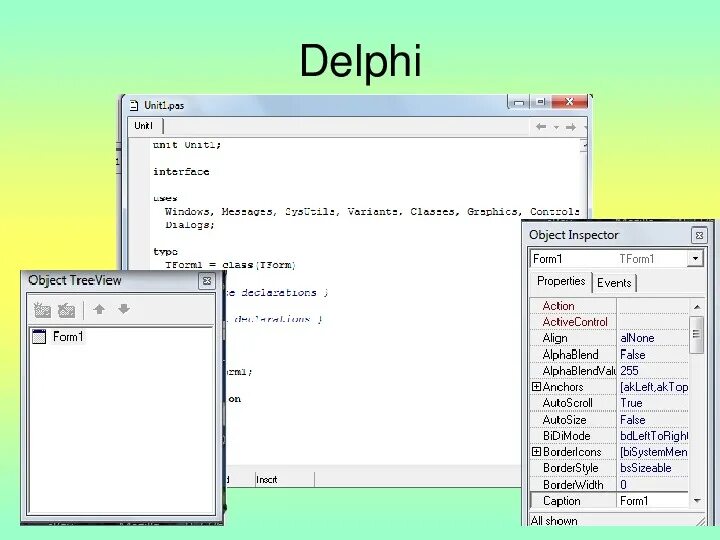Click the move up arrow in Object TreeView
The image size is (720, 540).
[x=99, y=309]
